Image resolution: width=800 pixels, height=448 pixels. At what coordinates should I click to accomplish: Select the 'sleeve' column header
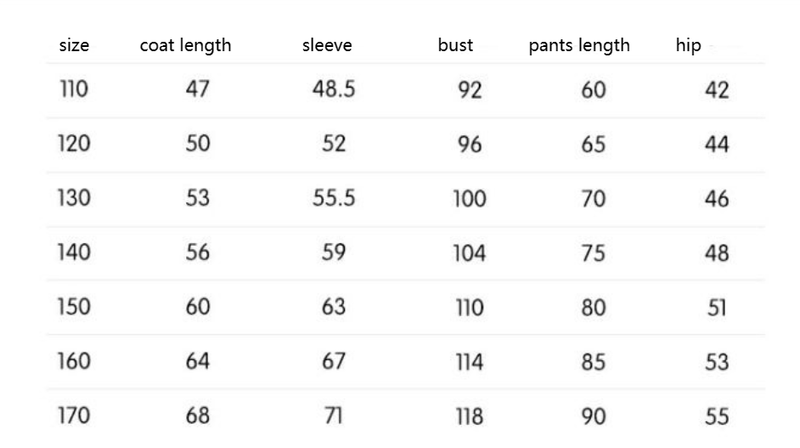click(x=327, y=45)
